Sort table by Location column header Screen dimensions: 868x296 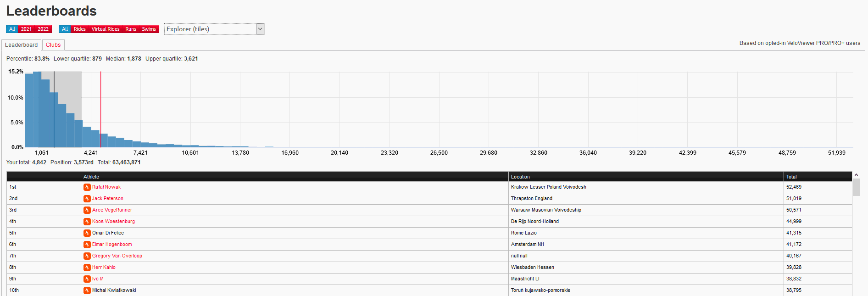646,177
